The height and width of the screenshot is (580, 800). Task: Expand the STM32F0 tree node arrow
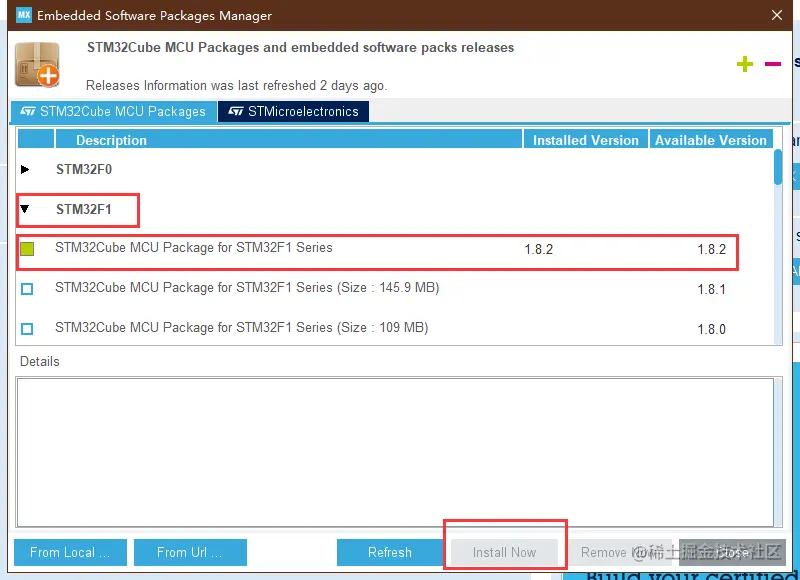pos(24,169)
